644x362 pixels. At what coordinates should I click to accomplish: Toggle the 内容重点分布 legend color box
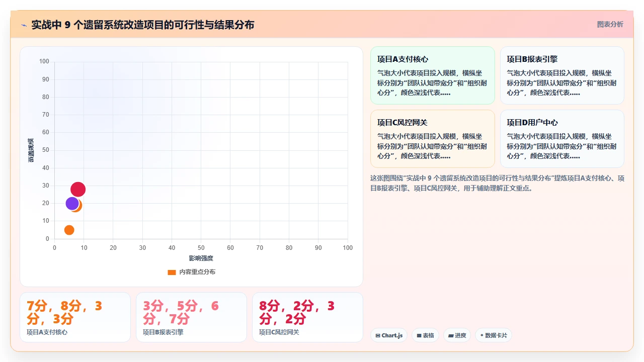tap(172, 272)
